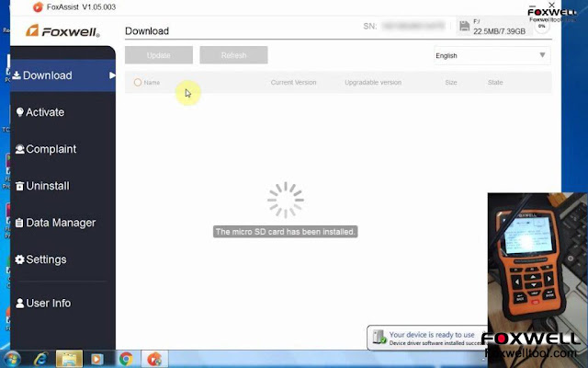Click the Refresh button
This screenshot has height=368, width=588.
coord(233,55)
